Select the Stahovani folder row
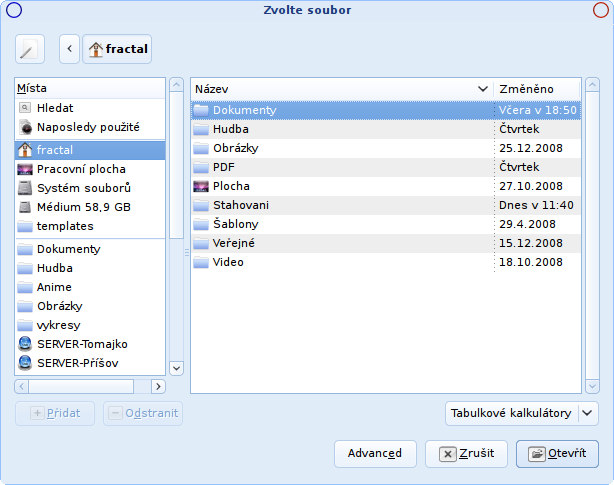The image size is (614, 485). [x=343, y=205]
